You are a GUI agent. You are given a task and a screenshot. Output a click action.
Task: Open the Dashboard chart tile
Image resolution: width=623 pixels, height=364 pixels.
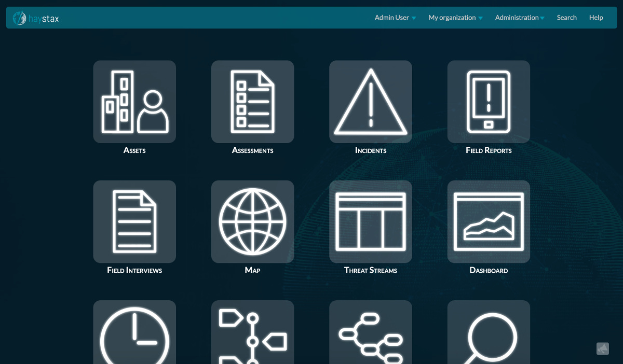pyautogui.click(x=489, y=221)
